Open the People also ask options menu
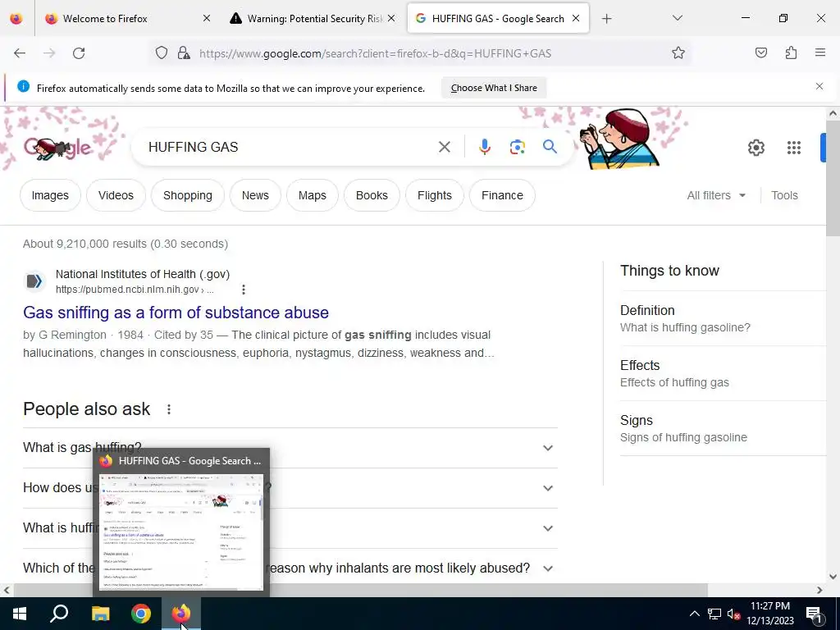This screenshot has width=840, height=630. 169,409
